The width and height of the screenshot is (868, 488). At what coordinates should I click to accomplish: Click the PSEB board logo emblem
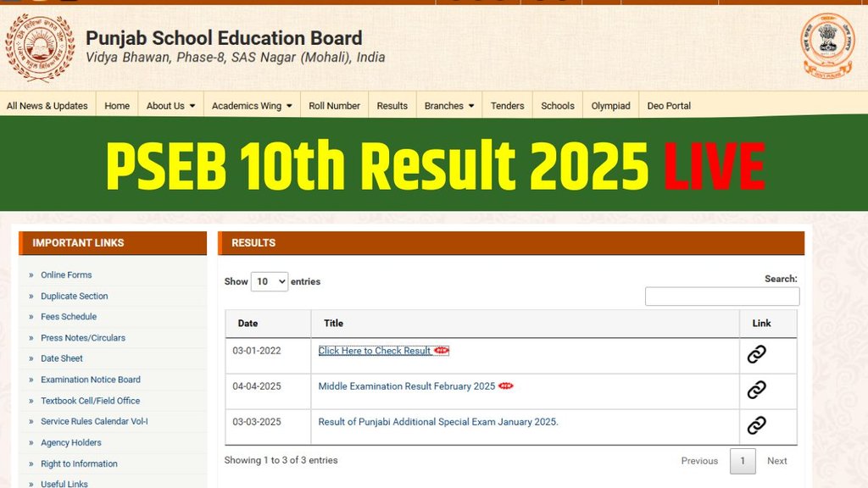[x=40, y=48]
